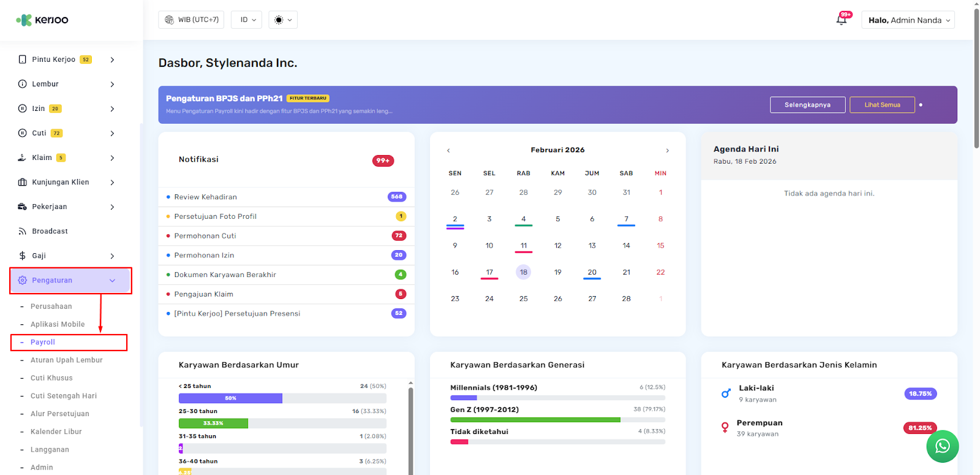Collapse the Pengaturan menu chevron
The image size is (980, 475).
click(x=112, y=281)
